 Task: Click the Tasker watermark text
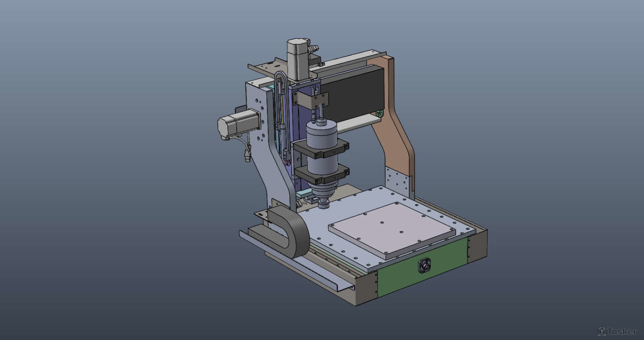tap(622, 331)
